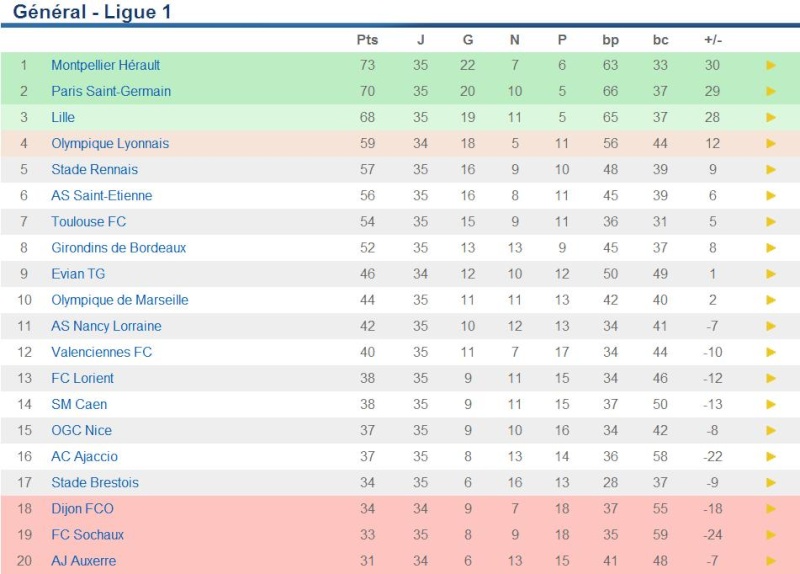Select the Evian TG team name
This screenshot has height=574, width=800.
coord(78,274)
